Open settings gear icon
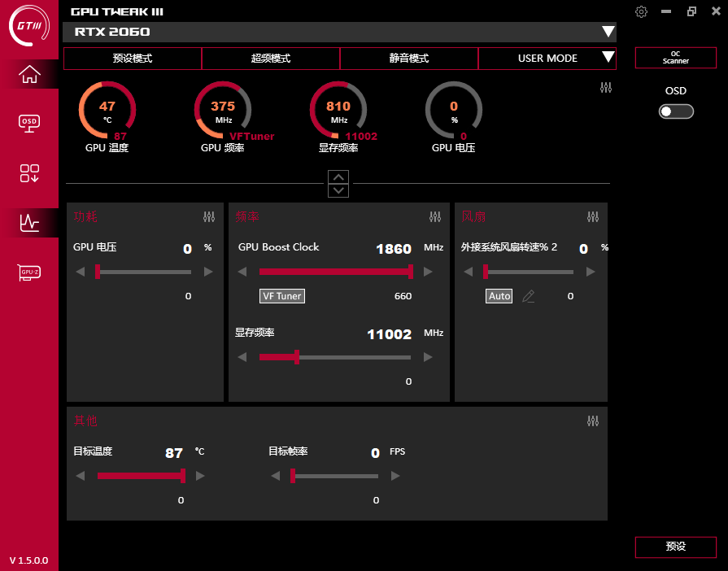This screenshot has width=728, height=571. pos(641,11)
